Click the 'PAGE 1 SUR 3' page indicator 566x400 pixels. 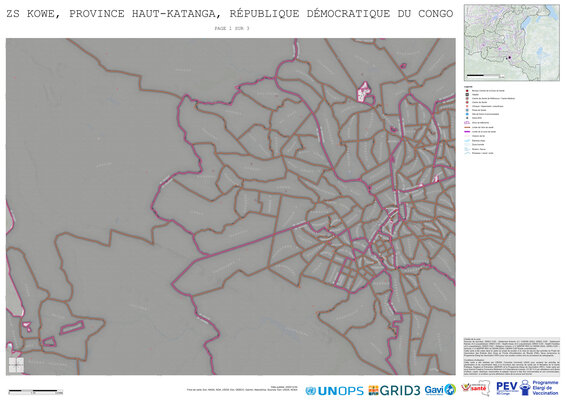(232, 28)
